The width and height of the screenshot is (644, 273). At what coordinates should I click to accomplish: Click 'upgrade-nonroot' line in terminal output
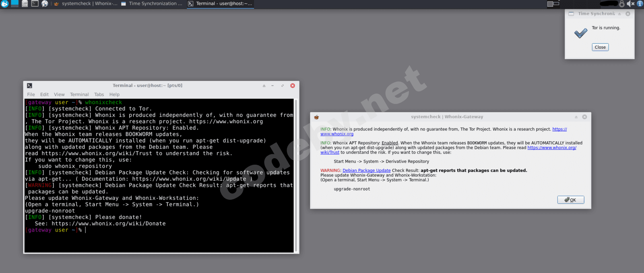[50, 211]
